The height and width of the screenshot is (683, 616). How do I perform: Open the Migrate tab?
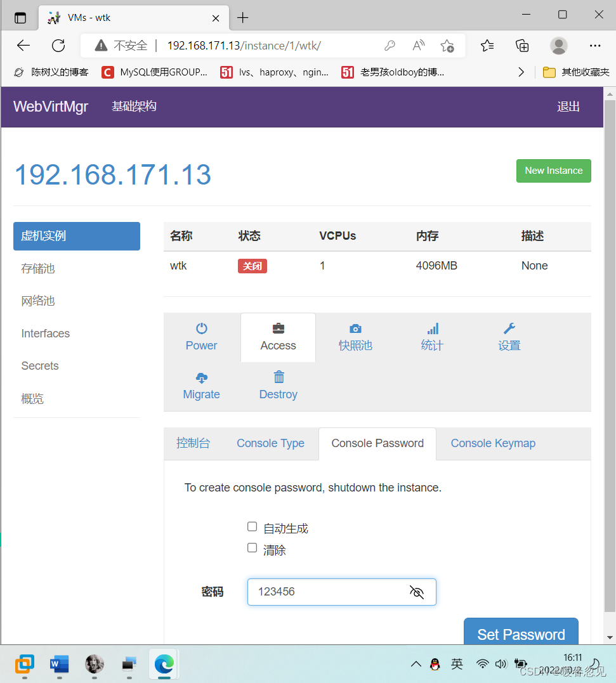[x=201, y=386]
